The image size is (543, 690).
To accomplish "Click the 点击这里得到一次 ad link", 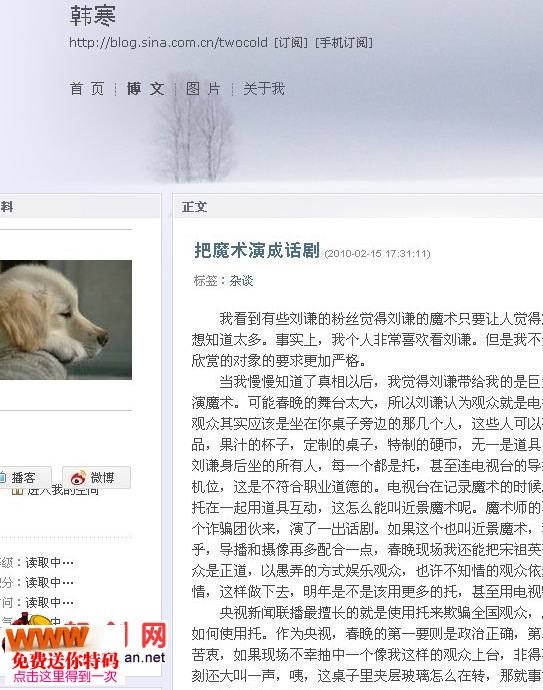I will coord(65,676).
